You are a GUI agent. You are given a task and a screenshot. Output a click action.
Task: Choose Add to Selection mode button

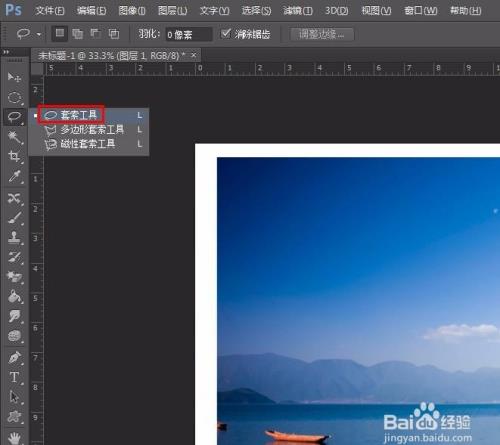tap(78, 34)
